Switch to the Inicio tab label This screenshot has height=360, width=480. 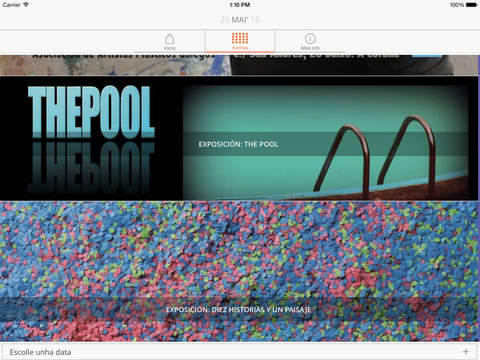tap(169, 48)
